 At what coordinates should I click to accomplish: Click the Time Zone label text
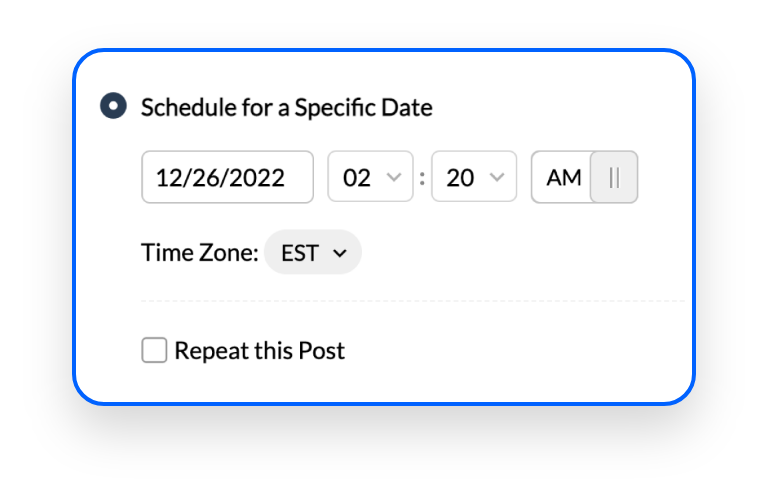(200, 253)
